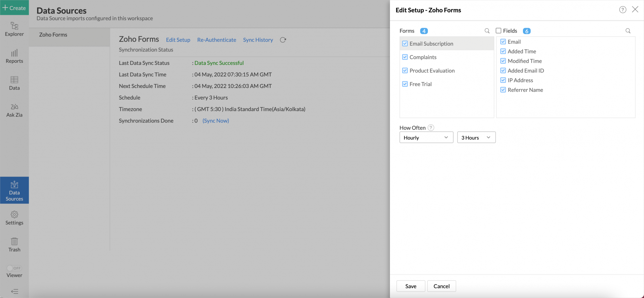Select the Data Sources sidebar icon

[x=14, y=191]
